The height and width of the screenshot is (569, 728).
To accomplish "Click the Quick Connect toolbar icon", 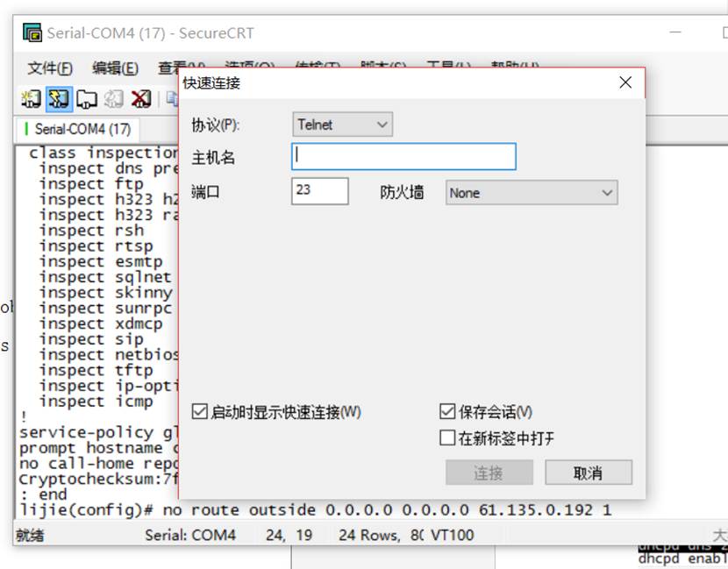I will point(59,99).
